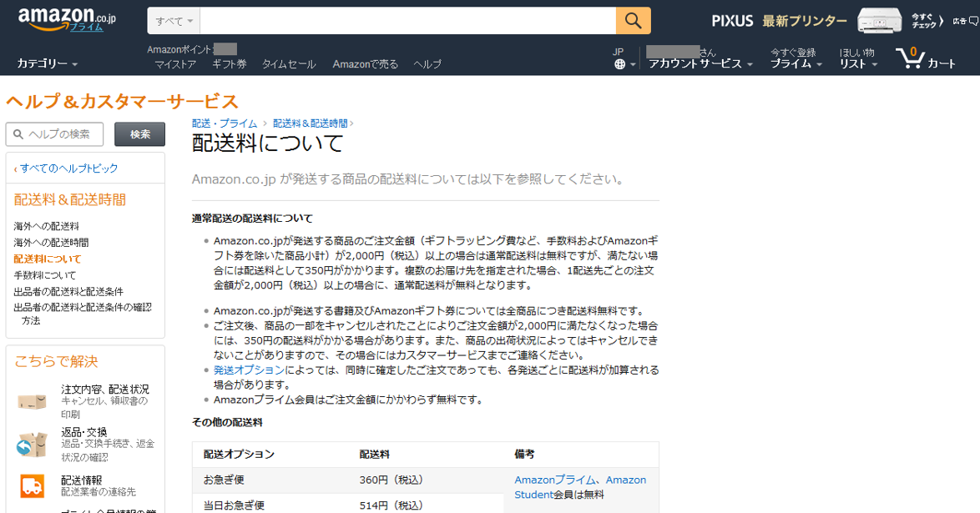The image size is (980, 513).
Task: Click the 360円（税込） table cell
Action: click(391, 480)
